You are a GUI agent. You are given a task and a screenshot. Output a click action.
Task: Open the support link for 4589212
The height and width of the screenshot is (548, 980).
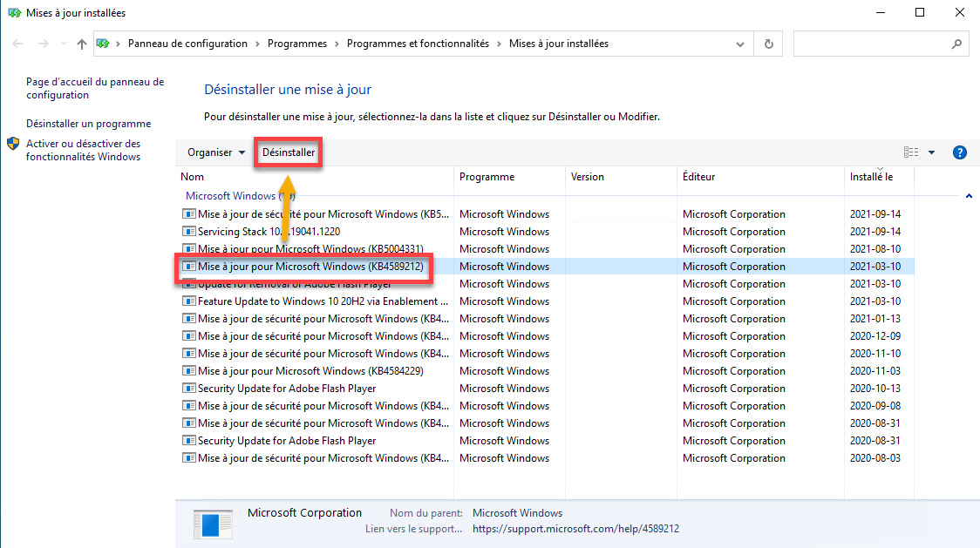(575, 529)
